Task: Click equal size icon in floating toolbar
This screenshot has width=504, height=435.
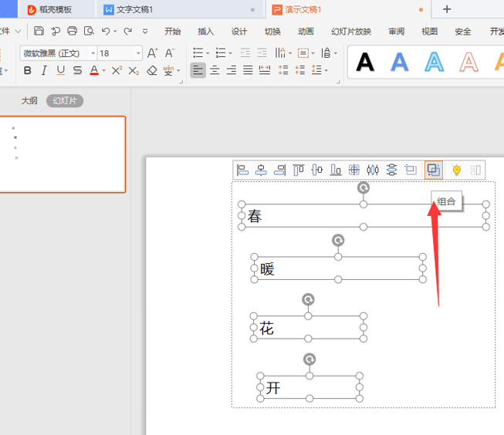Action: tap(411, 170)
